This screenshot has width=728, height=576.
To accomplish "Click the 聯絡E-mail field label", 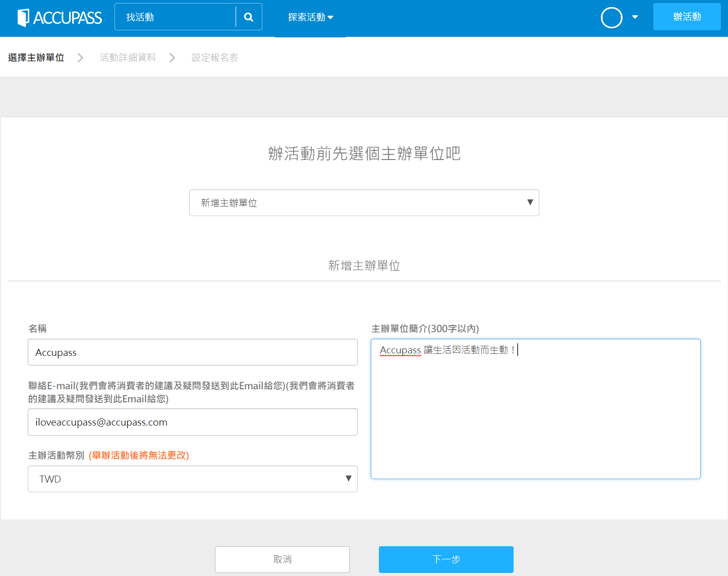I will tap(192, 392).
